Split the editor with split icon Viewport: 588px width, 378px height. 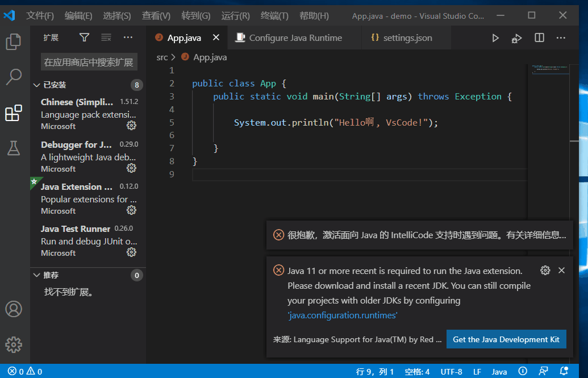[539, 38]
